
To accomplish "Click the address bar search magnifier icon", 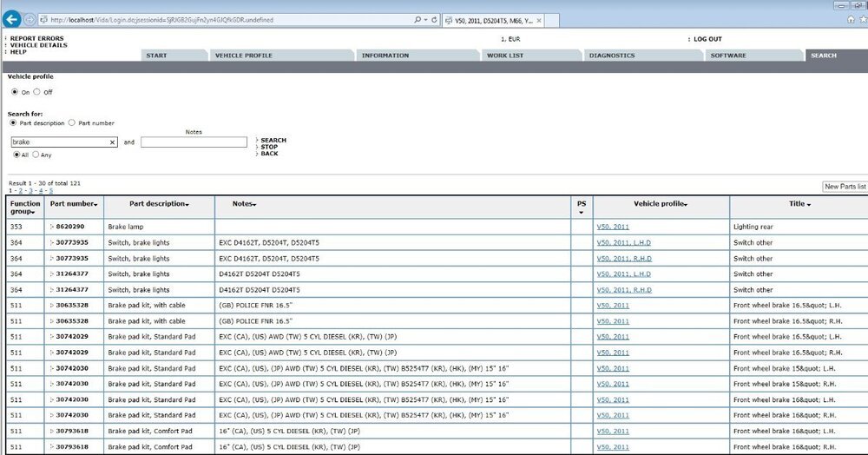I will pyautogui.click(x=418, y=19).
